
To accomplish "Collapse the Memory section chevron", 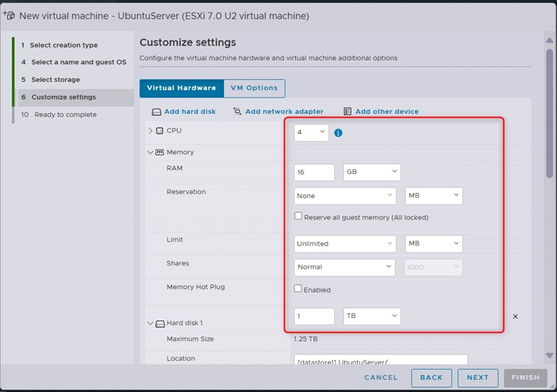I will [150, 152].
